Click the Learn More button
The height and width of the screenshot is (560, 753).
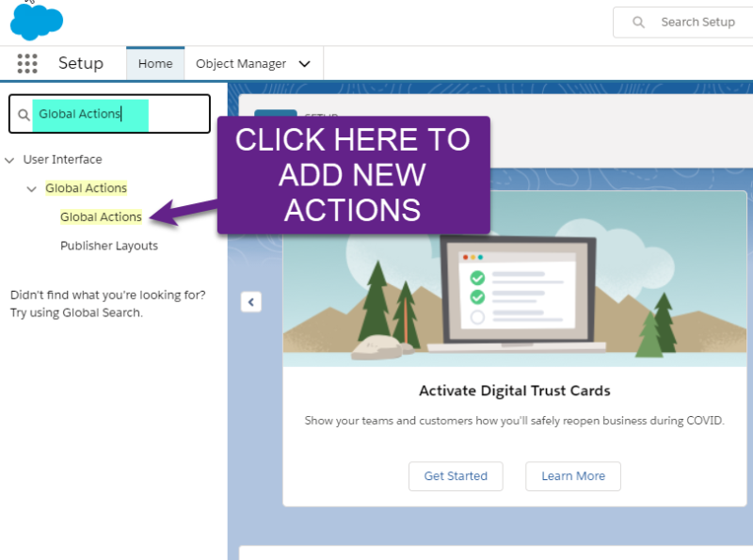[x=573, y=476]
